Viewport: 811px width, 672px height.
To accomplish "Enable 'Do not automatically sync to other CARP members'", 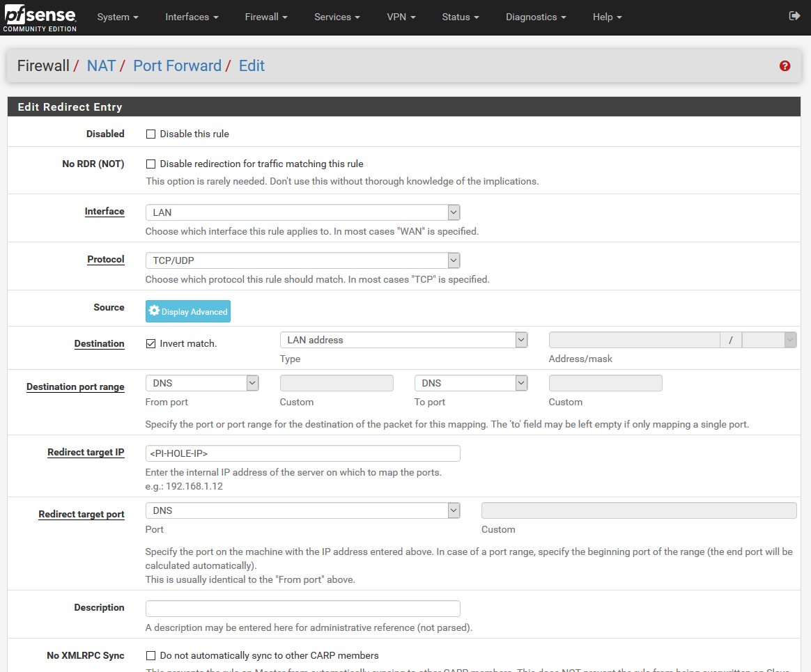I will pyautogui.click(x=150, y=655).
